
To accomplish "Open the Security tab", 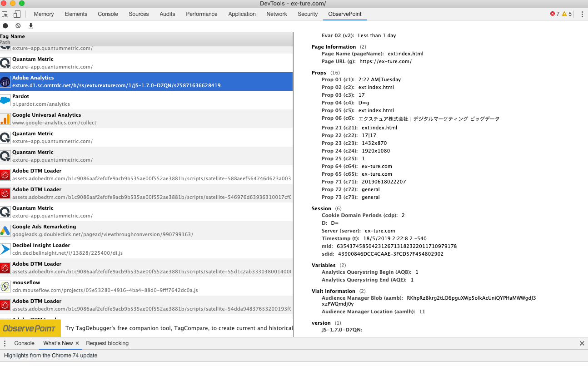I will click(308, 14).
